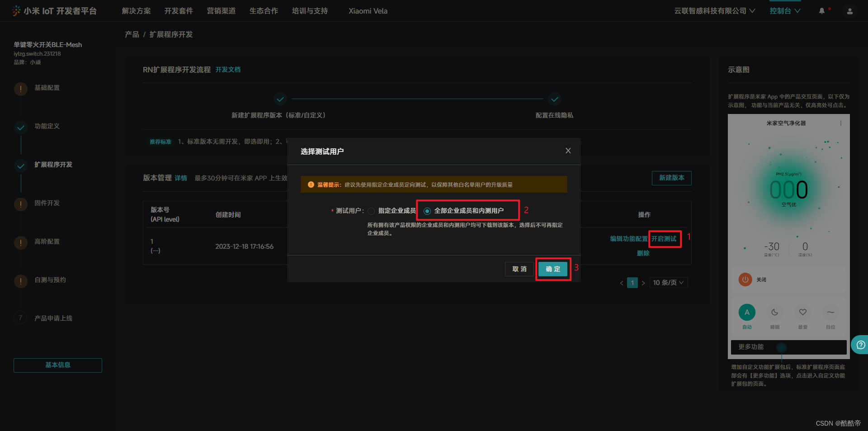Open the 产品申请上线 step label
Image resolution: width=868 pixels, height=431 pixels.
point(53,318)
